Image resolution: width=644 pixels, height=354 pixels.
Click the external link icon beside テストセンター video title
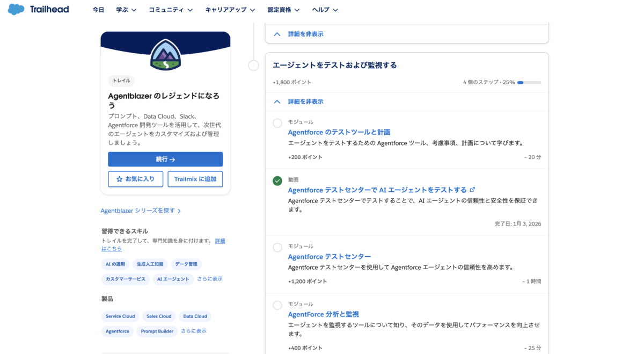472,190
